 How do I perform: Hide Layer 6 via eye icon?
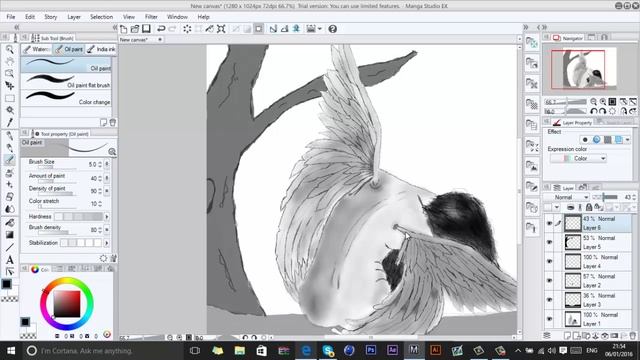click(x=549, y=223)
